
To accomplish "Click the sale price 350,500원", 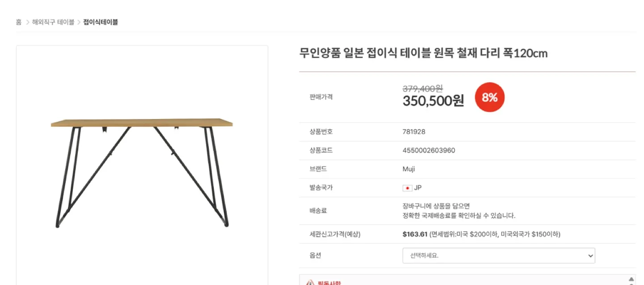I will [433, 101].
